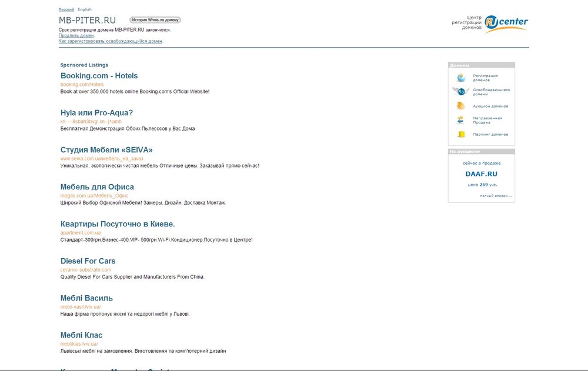Click the domain registration globe icon

click(461, 78)
